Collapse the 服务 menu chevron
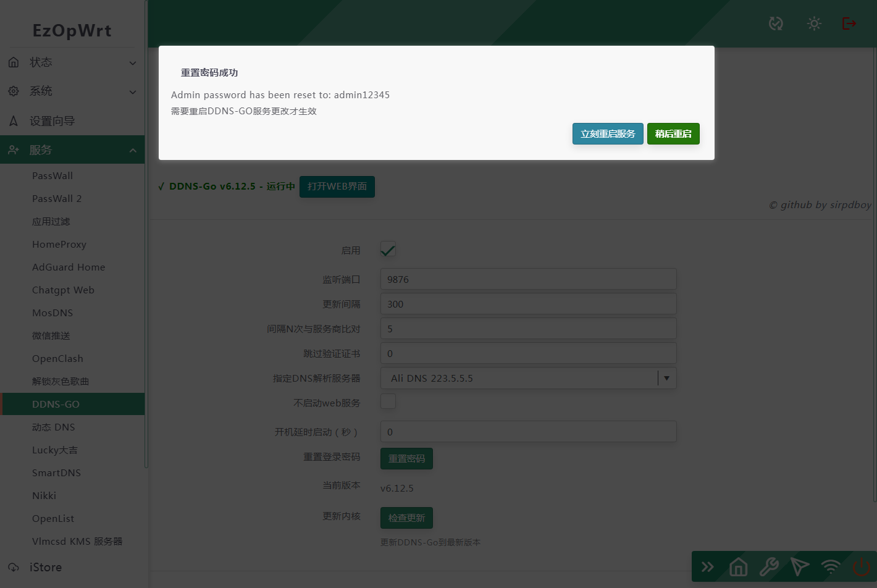 [x=133, y=151]
